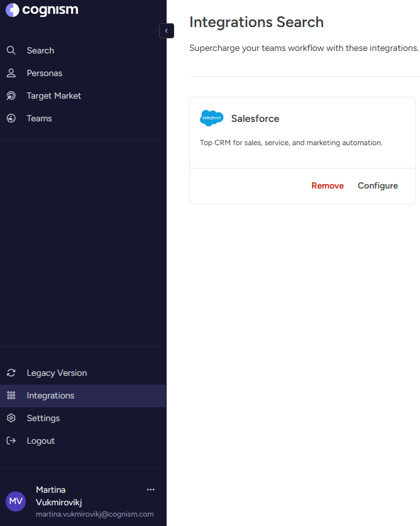Click the Target Market radar icon
This screenshot has height=526, width=420.
(11, 96)
